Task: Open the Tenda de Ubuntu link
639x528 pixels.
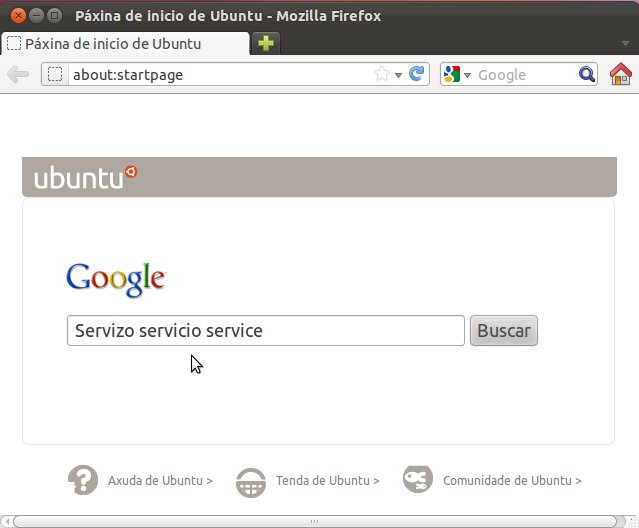Action: pyautogui.click(x=328, y=480)
